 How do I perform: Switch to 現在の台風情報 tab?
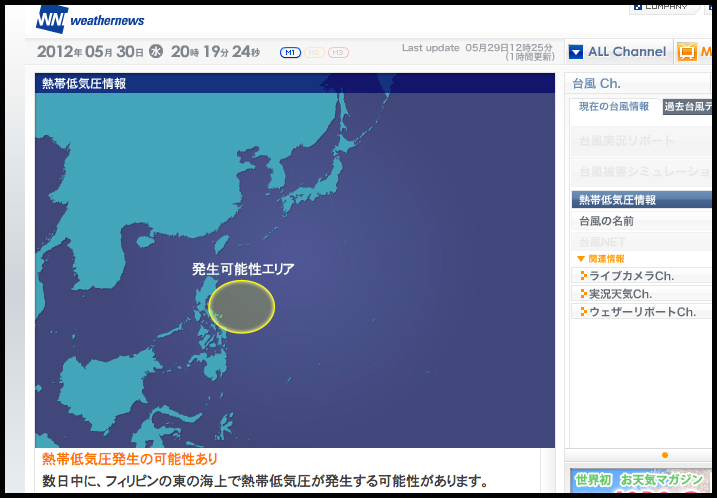click(x=614, y=107)
